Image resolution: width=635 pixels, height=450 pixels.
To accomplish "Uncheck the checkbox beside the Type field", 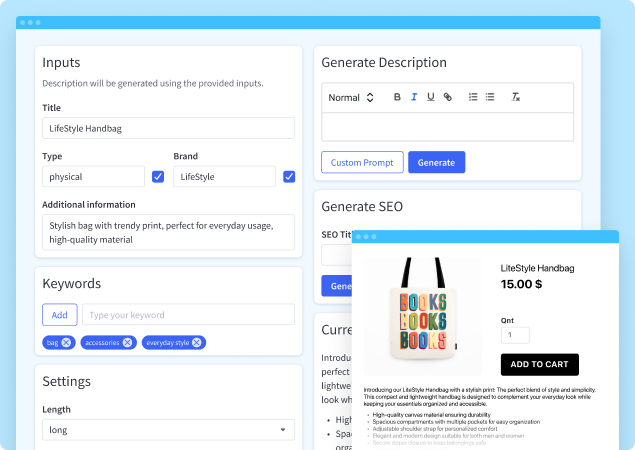I will click(x=158, y=177).
